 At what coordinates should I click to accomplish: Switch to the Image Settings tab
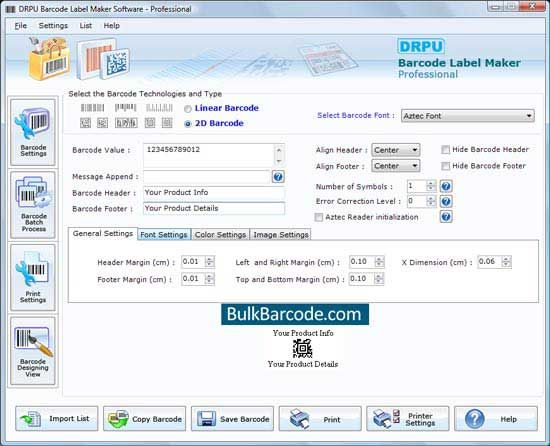[281, 235]
